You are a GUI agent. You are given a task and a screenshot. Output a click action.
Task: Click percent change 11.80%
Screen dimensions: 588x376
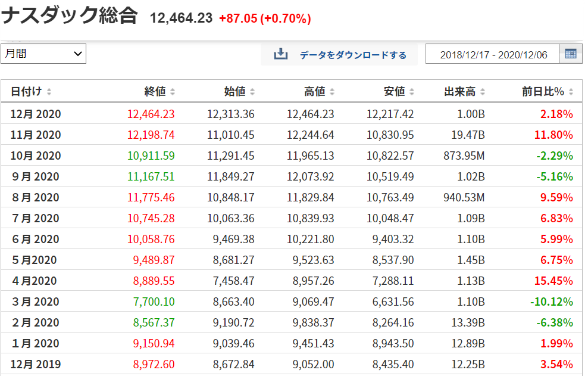(553, 135)
